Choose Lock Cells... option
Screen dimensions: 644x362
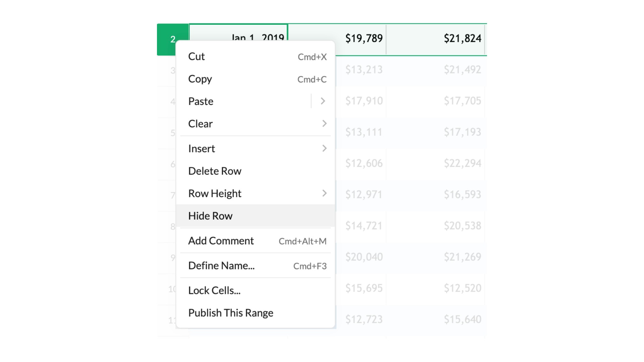pyautogui.click(x=214, y=290)
